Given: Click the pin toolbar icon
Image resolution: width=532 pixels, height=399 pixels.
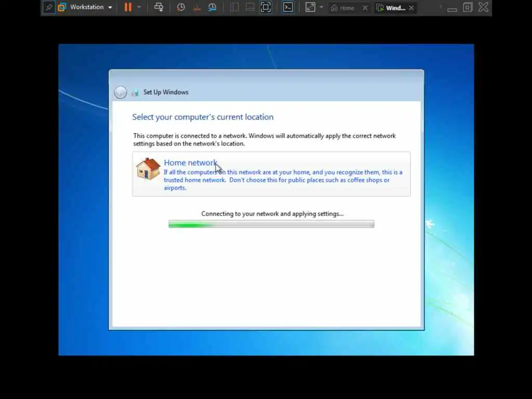Looking at the screenshot, I should coord(48,7).
